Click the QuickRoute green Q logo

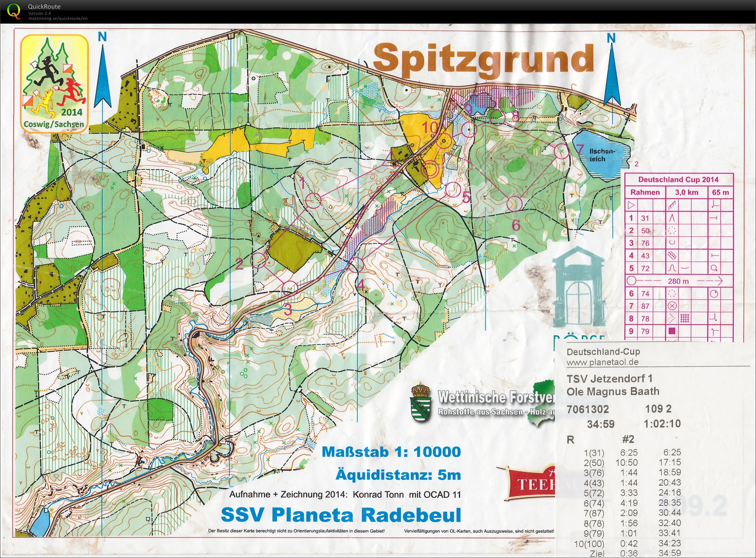pos(14,11)
